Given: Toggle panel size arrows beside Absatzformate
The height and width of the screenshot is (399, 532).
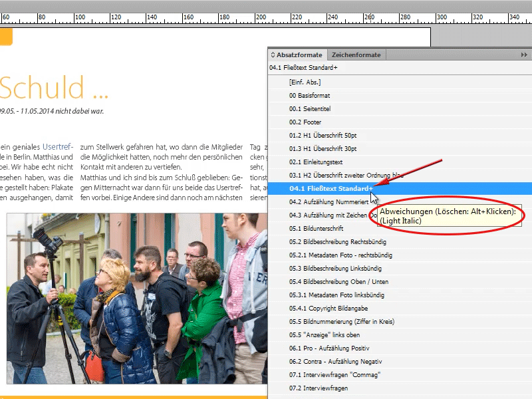Looking at the screenshot, I should pos(273,55).
